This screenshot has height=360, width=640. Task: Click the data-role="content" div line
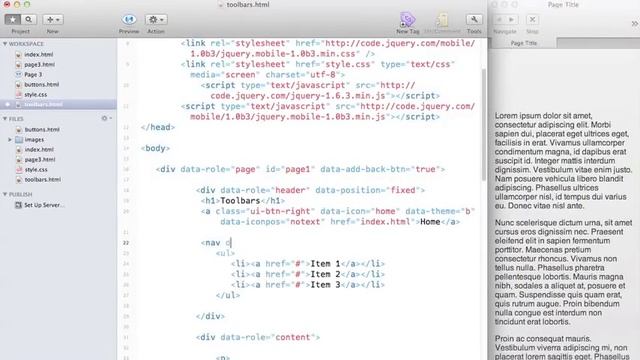(x=258, y=338)
